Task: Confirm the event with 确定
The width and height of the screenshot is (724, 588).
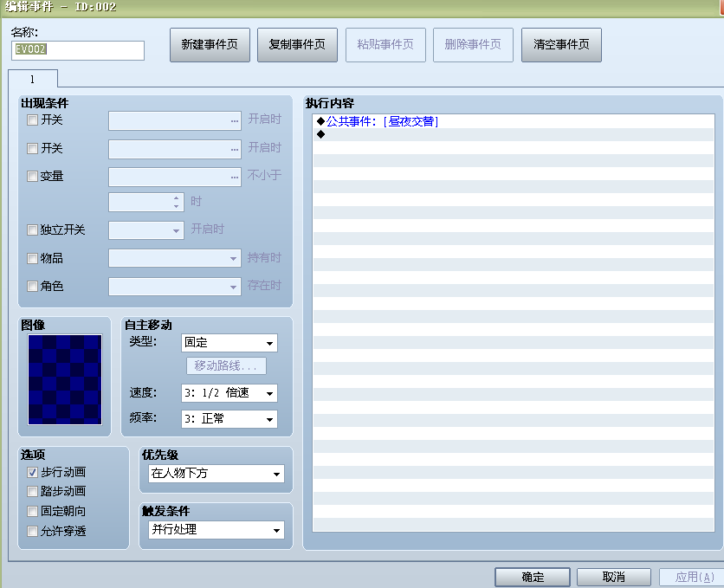Action: coord(533,577)
